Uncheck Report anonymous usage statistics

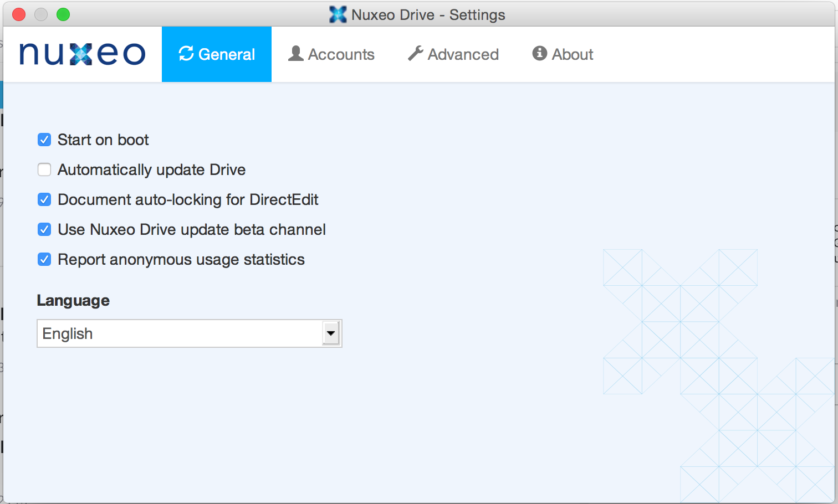pyautogui.click(x=44, y=259)
